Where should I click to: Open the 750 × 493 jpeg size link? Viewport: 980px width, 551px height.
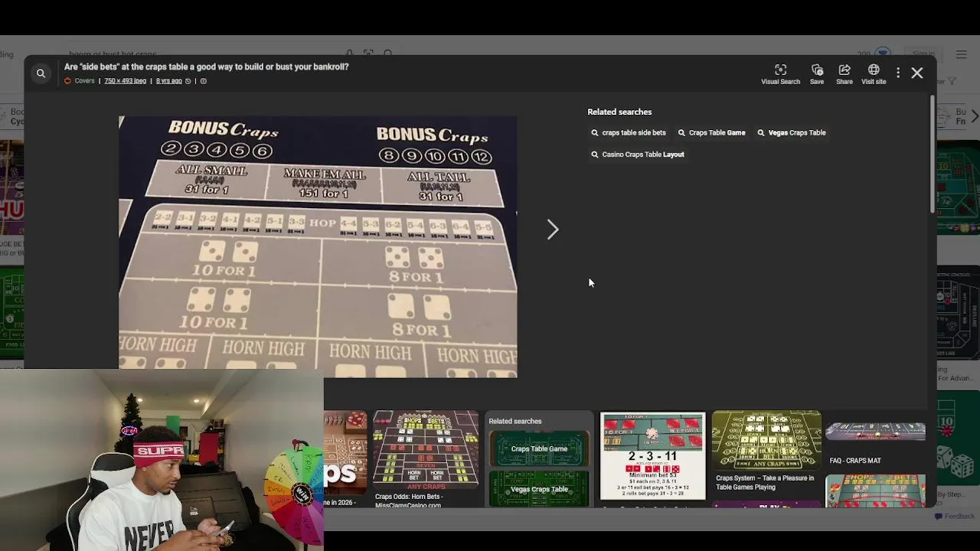point(125,81)
